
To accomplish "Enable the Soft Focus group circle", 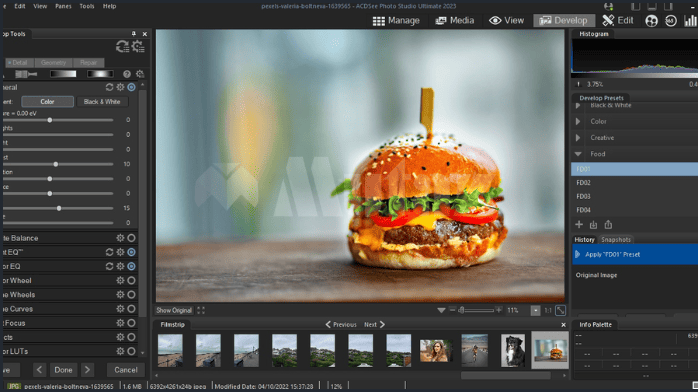I will (131, 323).
